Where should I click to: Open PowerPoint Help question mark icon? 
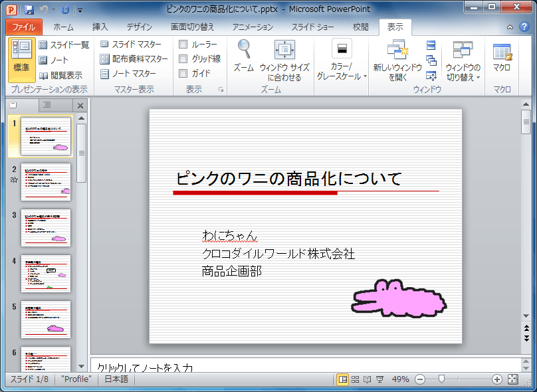[524, 27]
